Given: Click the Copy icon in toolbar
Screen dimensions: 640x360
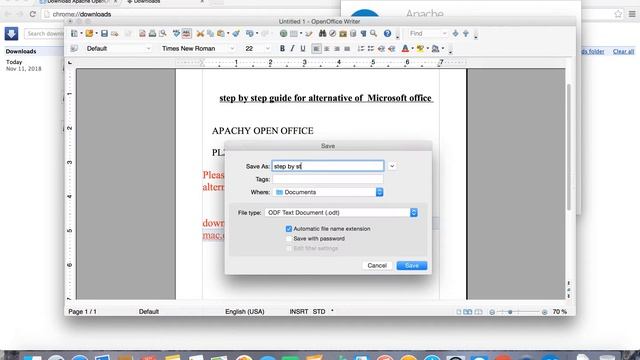Looking at the screenshot, I should (x=210, y=33).
